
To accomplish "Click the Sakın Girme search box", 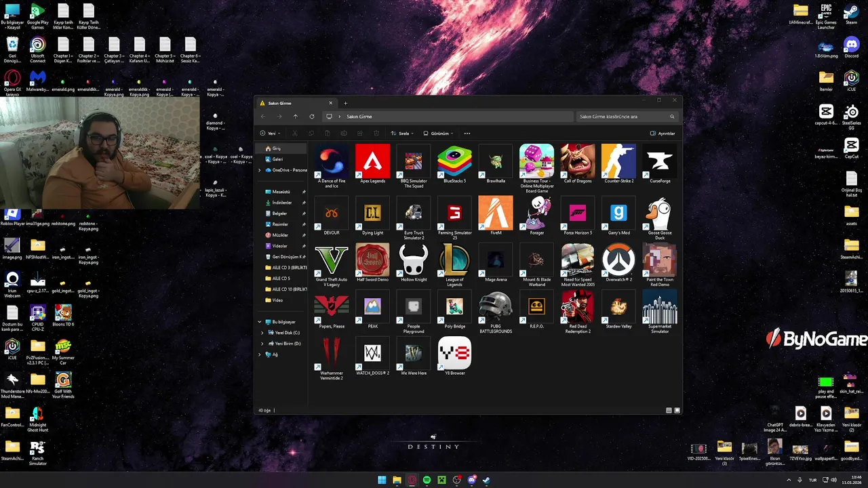I will pyautogui.click(x=627, y=117).
